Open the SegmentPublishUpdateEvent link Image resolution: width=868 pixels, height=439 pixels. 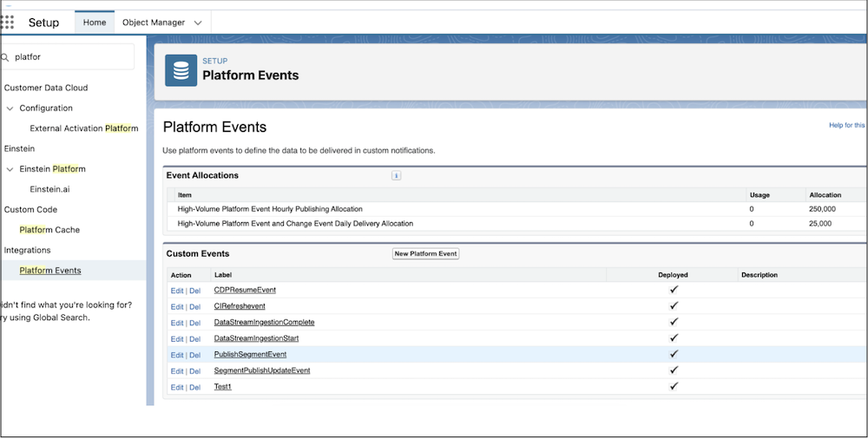click(x=262, y=370)
